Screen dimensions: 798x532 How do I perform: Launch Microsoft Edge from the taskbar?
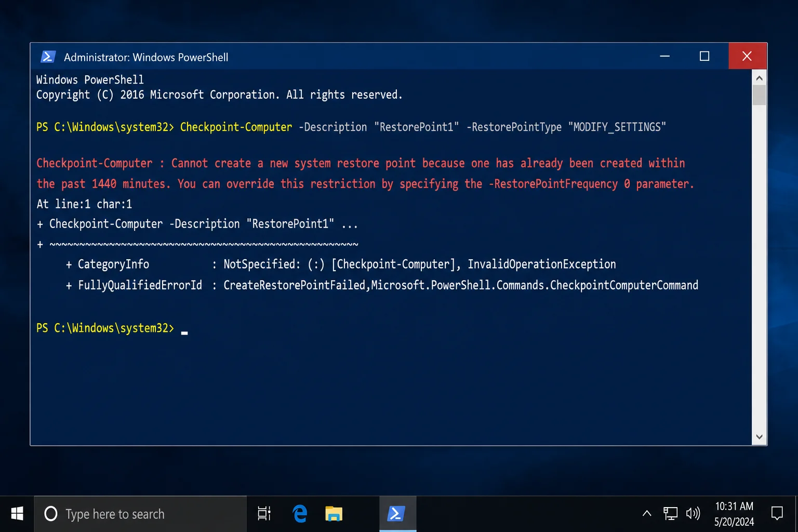[x=300, y=514]
